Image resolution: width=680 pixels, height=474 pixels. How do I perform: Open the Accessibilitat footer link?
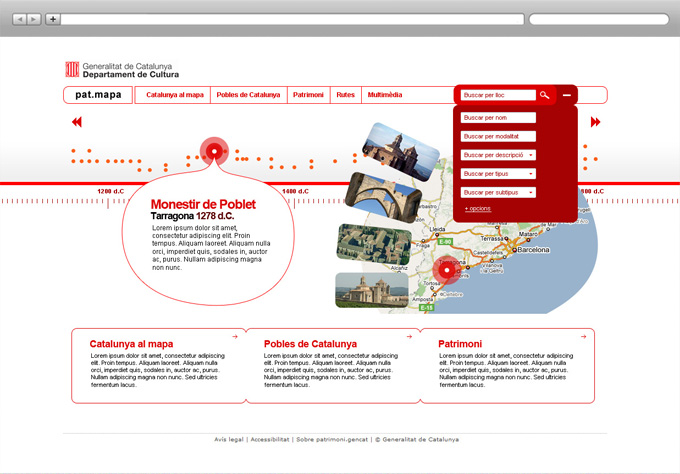pos(270,439)
